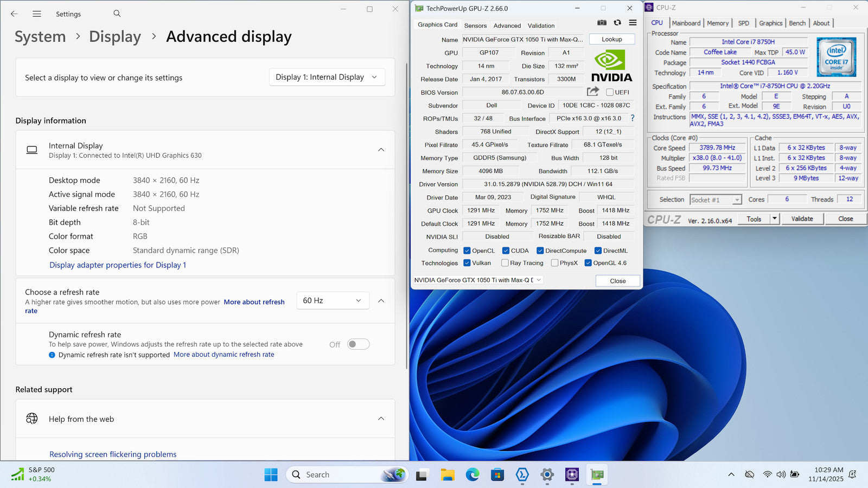Open Microsoft Edge from the taskbar
Image resolution: width=868 pixels, height=488 pixels.
(473, 475)
